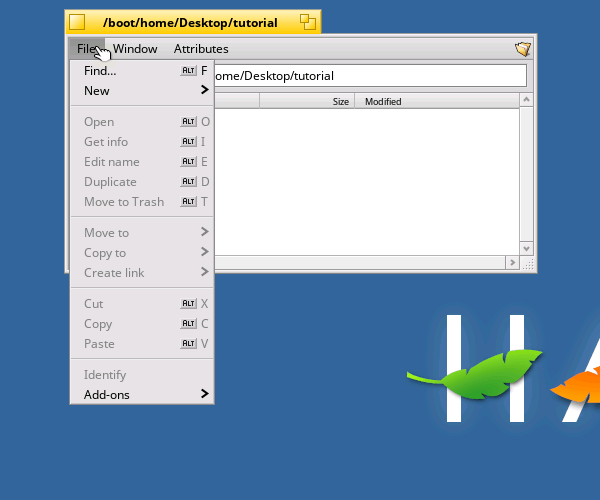600x500 pixels.
Task: Click the horizontal scrollbar right arrow
Action: point(513,263)
